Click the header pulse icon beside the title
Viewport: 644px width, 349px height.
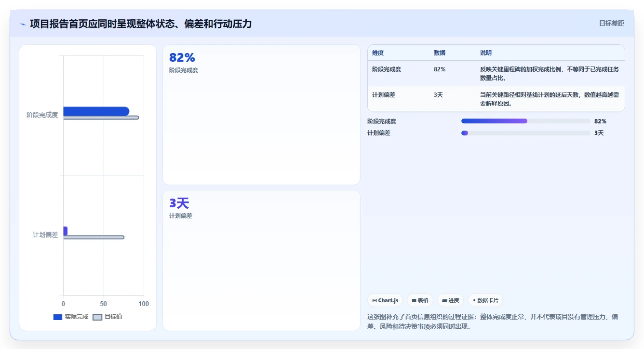(x=23, y=24)
